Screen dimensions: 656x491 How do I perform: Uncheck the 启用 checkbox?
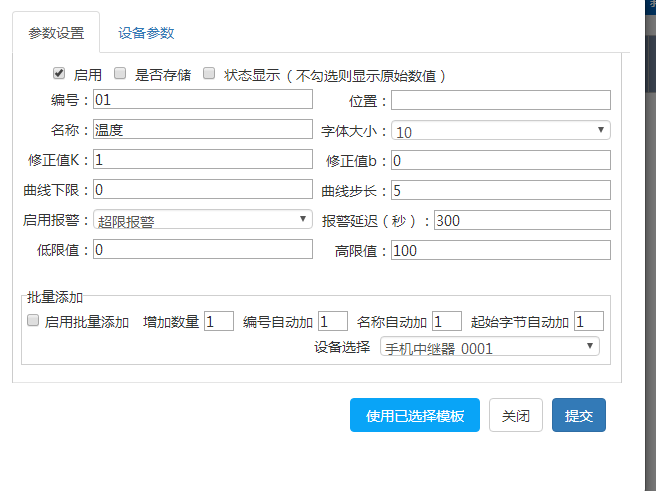tap(59, 74)
